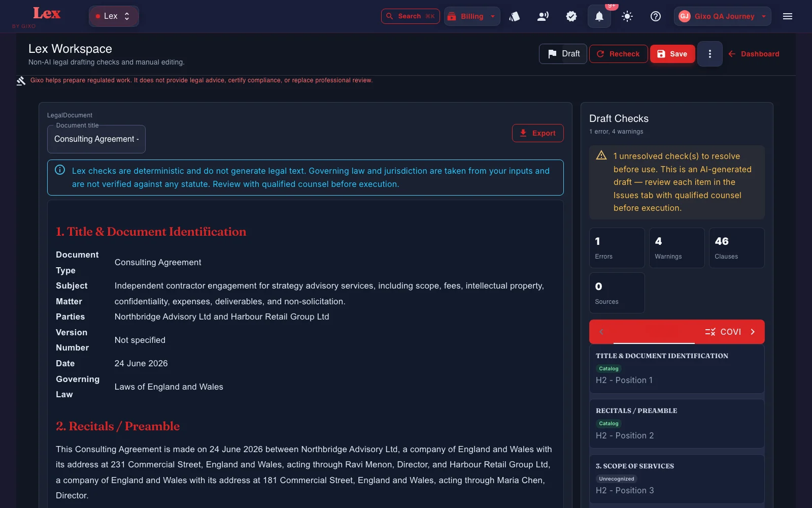Viewport: 812px width, 508px height.
Task: Click the Version Number value Not specified
Action: pyautogui.click(x=140, y=340)
